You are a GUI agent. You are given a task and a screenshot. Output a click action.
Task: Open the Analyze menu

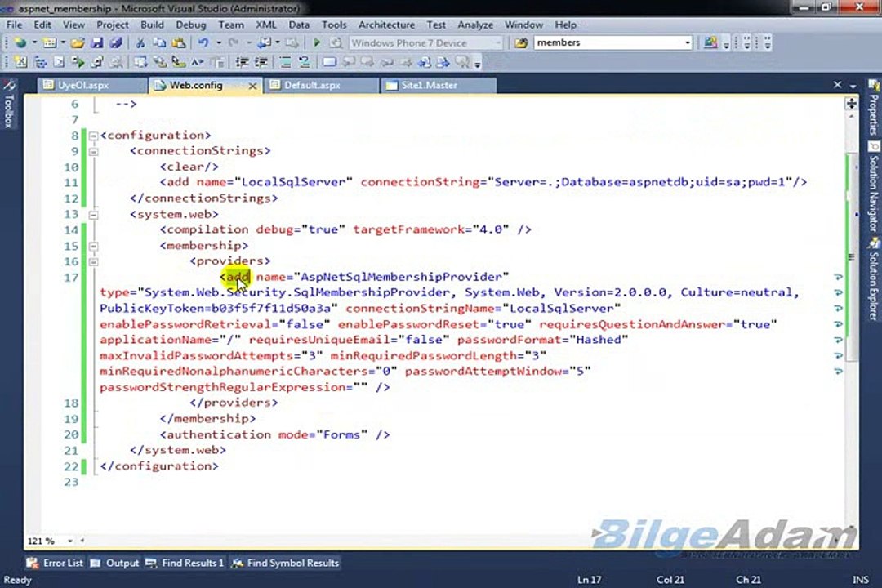[475, 24]
